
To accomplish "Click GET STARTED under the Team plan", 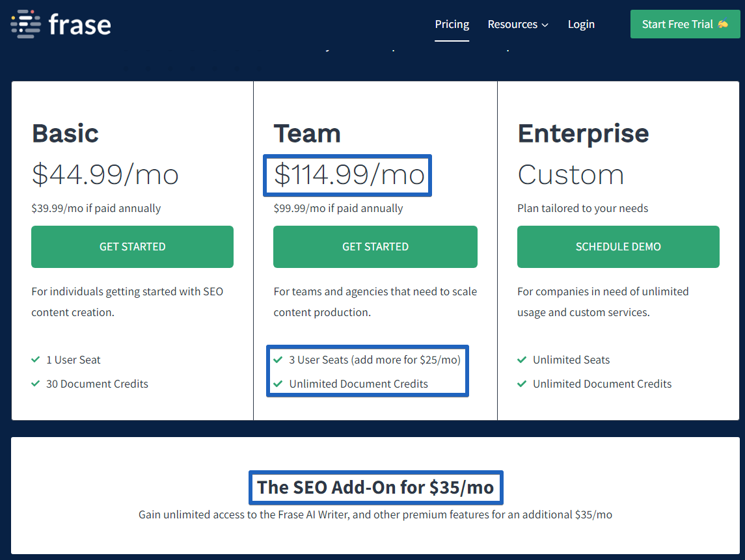I will [375, 247].
